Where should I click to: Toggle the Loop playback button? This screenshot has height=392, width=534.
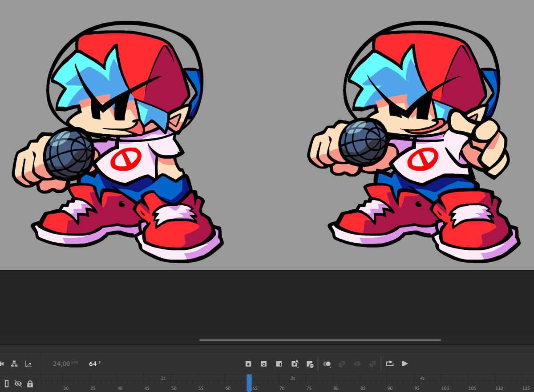[389, 363]
